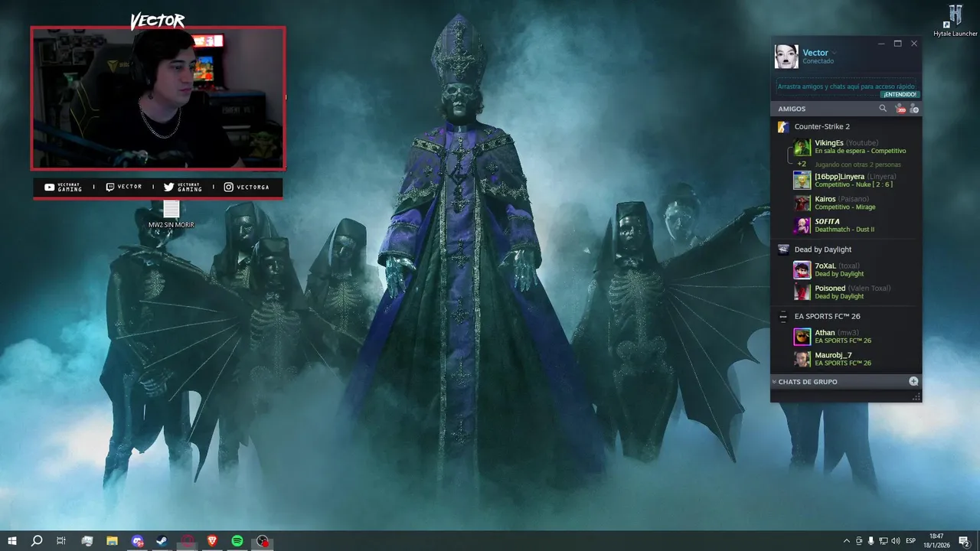The height and width of the screenshot is (551, 980).
Task: Open the notification center icon
Action: click(x=964, y=541)
